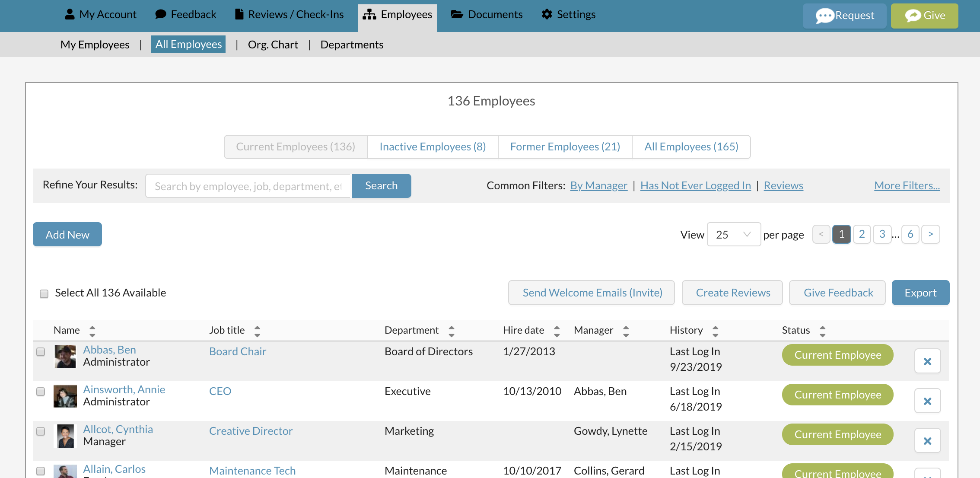Viewport: 980px width, 478px height.
Task: Check the Allain, Carlos row checkbox
Action: coord(41,471)
